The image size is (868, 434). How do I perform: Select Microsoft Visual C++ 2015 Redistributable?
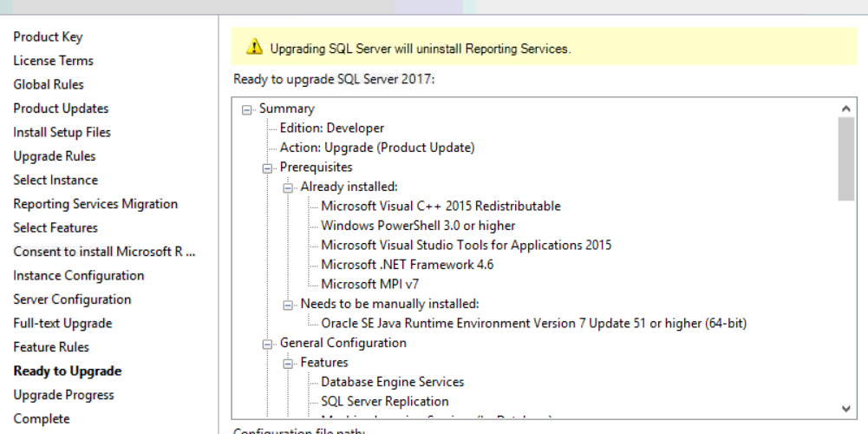441,207
